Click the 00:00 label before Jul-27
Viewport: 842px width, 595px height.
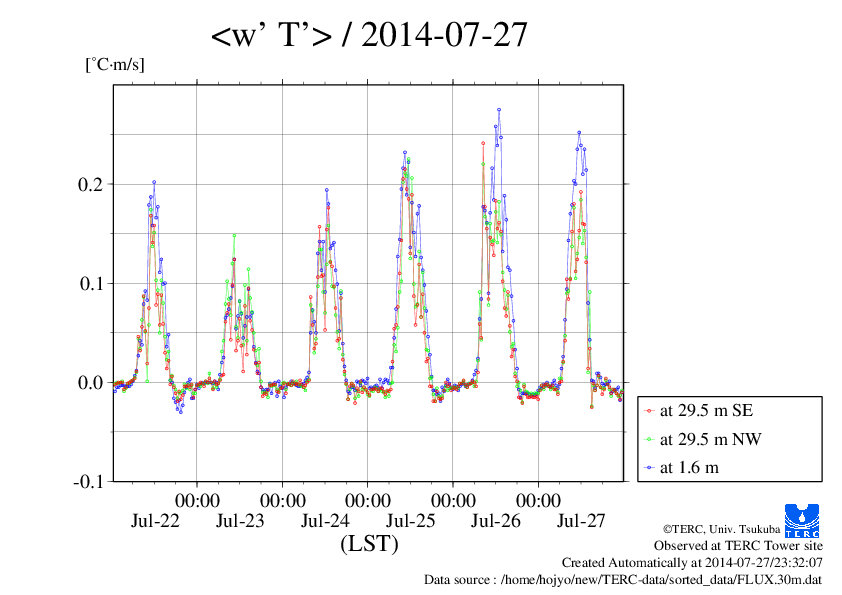point(538,500)
